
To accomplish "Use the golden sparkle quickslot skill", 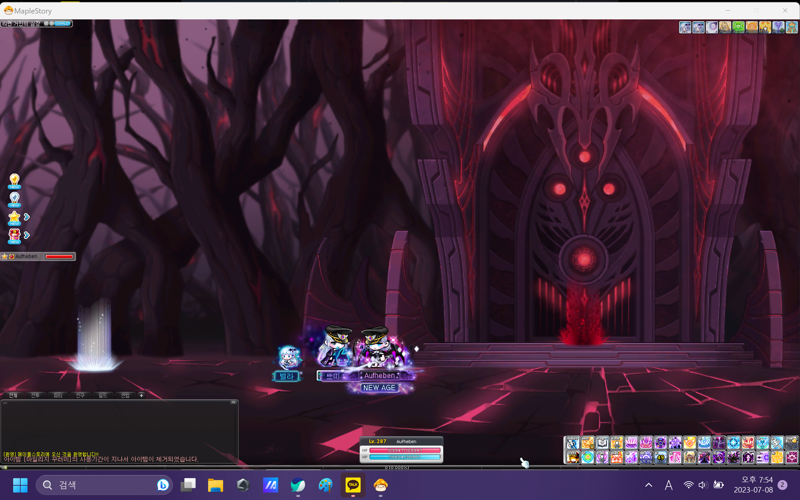I will point(778,457).
